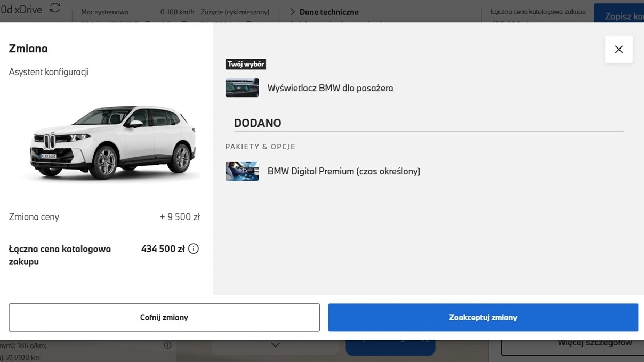Click the white BMW car image
Screen dimensions: 644x362
(114, 142)
